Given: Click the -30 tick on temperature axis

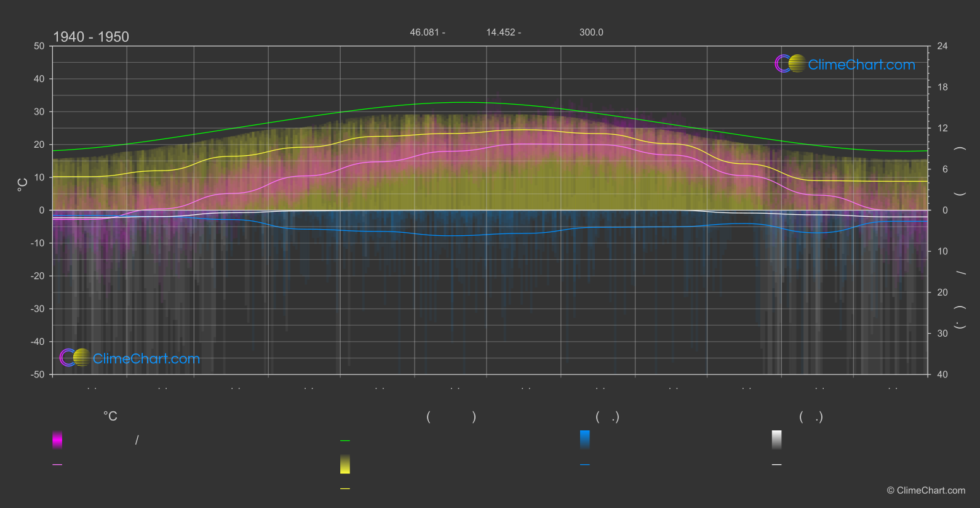Looking at the screenshot, I should (x=38, y=309).
